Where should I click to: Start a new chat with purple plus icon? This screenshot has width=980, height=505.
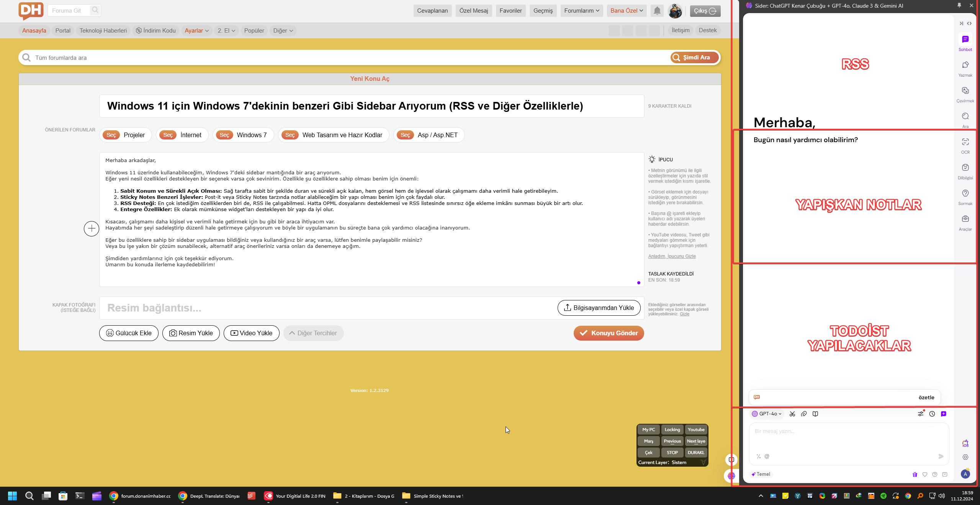tap(944, 414)
